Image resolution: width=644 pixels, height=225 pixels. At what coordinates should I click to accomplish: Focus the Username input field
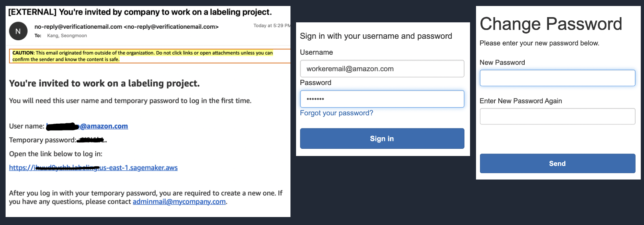click(382, 69)
